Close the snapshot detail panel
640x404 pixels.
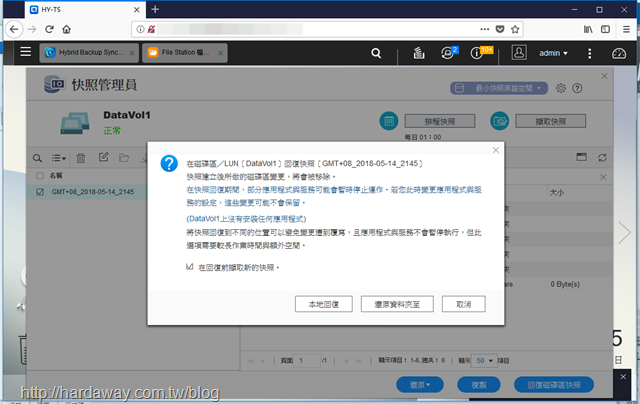tap(603, 177)
